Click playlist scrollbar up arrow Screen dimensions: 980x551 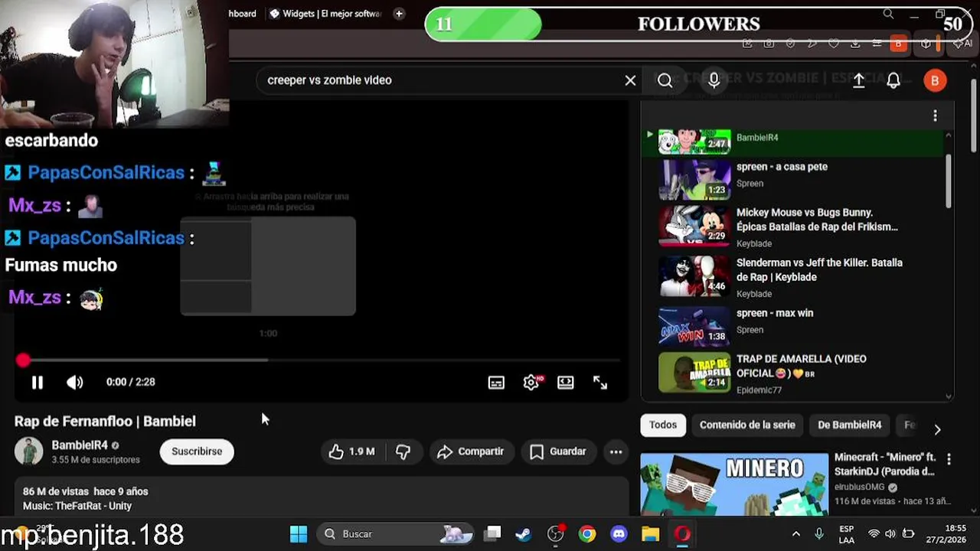(949, 135)
